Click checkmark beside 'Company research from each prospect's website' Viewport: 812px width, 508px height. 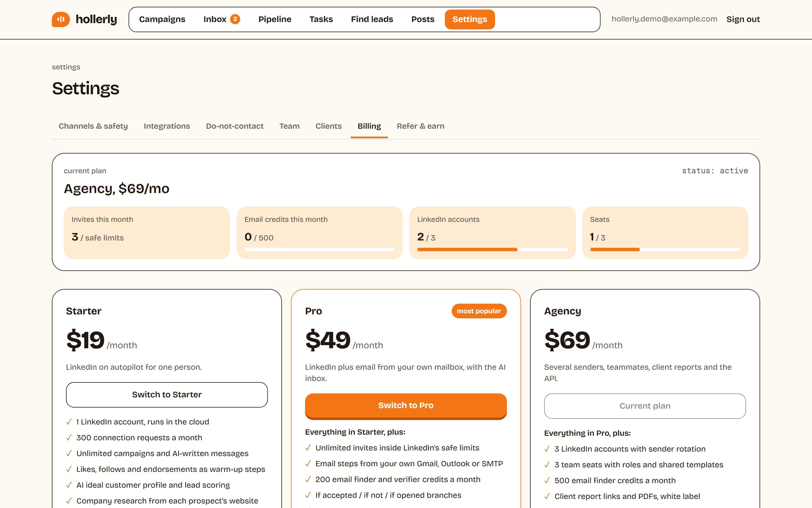(x=69, y=501)
